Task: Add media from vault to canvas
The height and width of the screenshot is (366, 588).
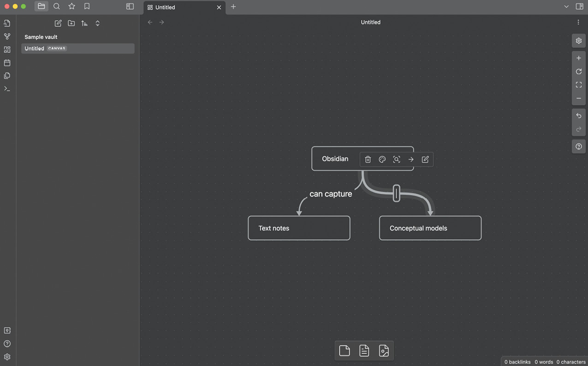Action: coord(384,351)
